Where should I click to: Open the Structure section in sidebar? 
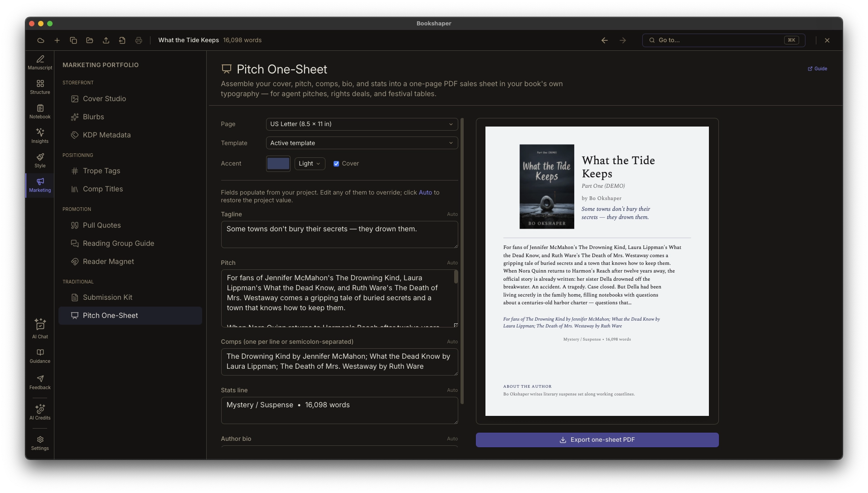[40, 87]
